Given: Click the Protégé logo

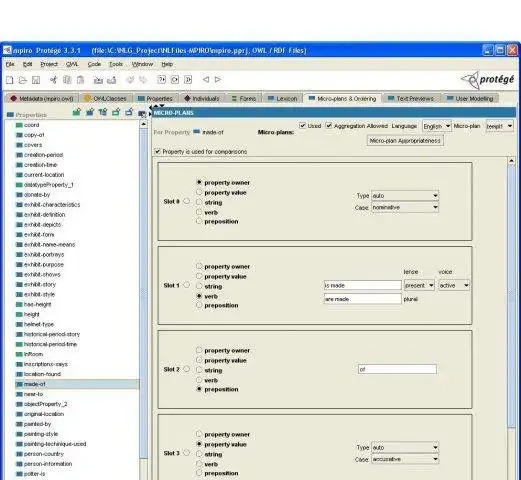Looking at the screenshot, I should 488,80.
